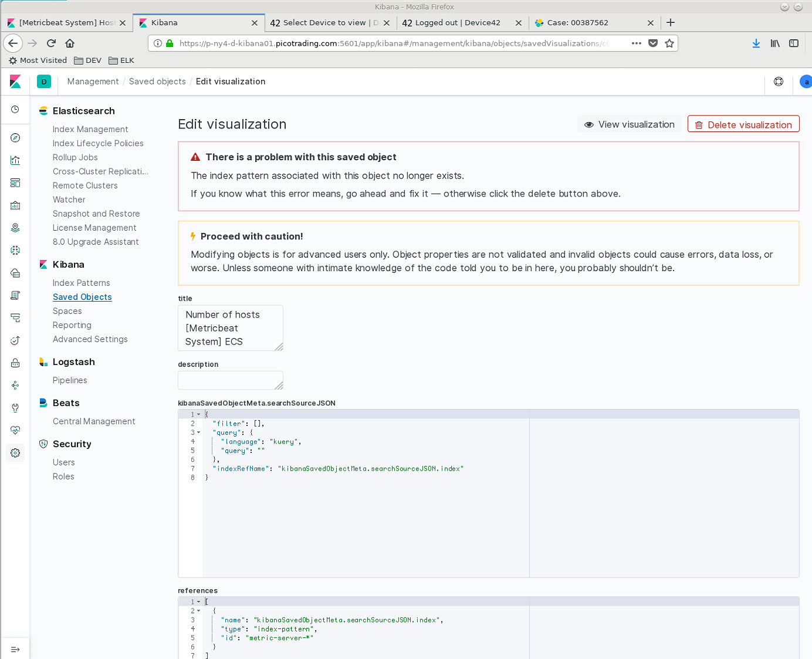This screenshot has width=812, height=659.
Task: Open Dev Tools wrench icon in sidebar
Action: pyautogui.click(x=15, y=408)
